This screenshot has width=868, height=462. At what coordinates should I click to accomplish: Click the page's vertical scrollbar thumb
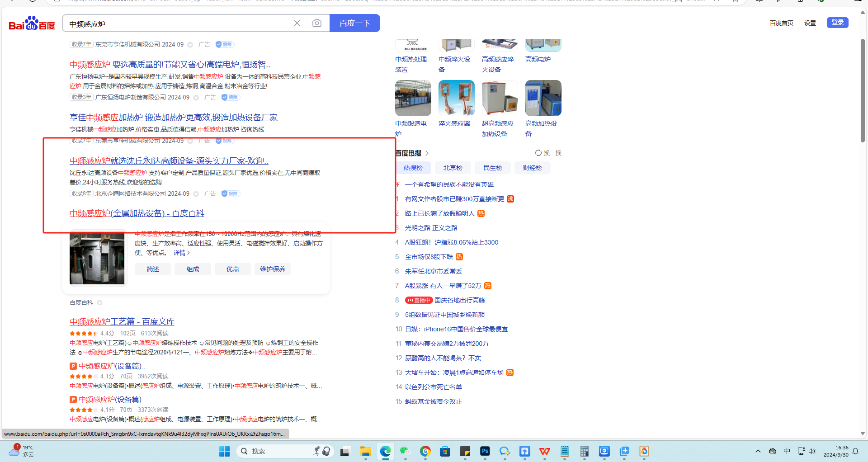point(863,90)
